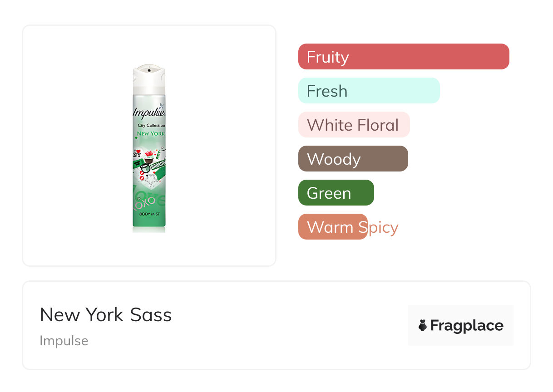Click the White Floral accord bar
The height and width of the screenshot is (392, 553).
(354, 125)
